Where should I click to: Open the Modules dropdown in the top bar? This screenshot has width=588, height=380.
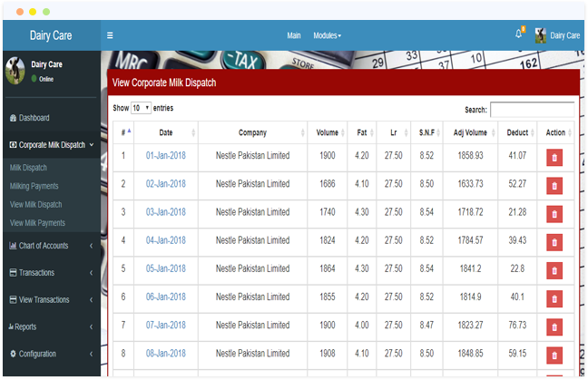327,35
